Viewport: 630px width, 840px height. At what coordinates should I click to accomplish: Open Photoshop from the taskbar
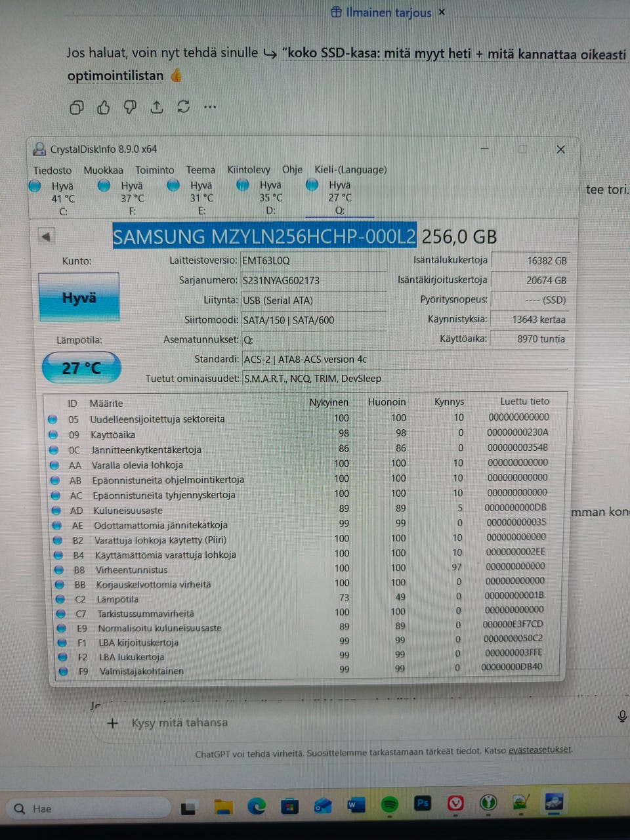[x=423, y=803]
